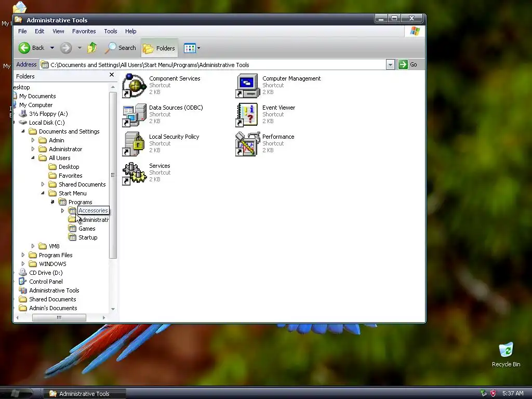
Task: Expand the Program Files node
Action: [23, 255]
